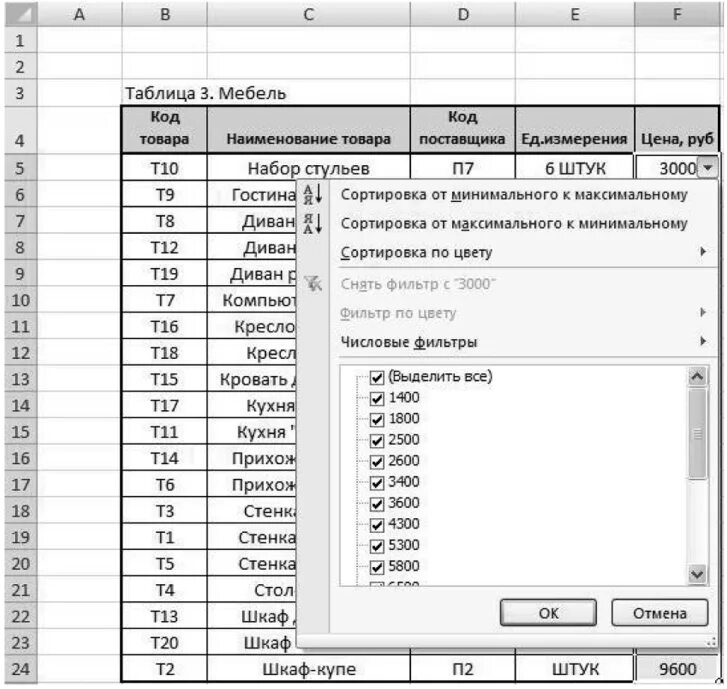Uncheck the 1800 filter value

pos(377,420)
